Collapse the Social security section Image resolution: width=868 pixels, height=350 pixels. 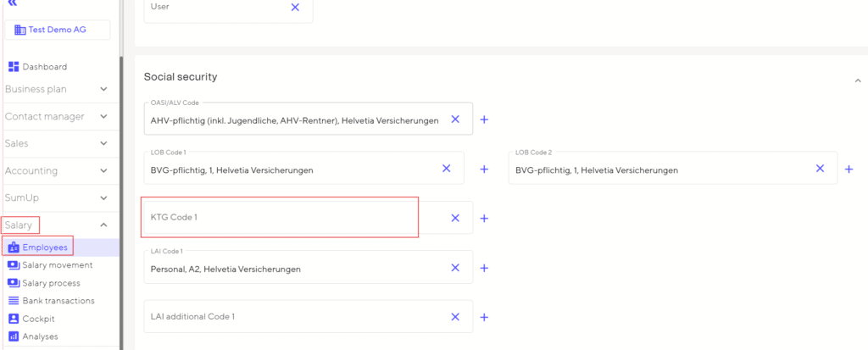click(856, 80)
